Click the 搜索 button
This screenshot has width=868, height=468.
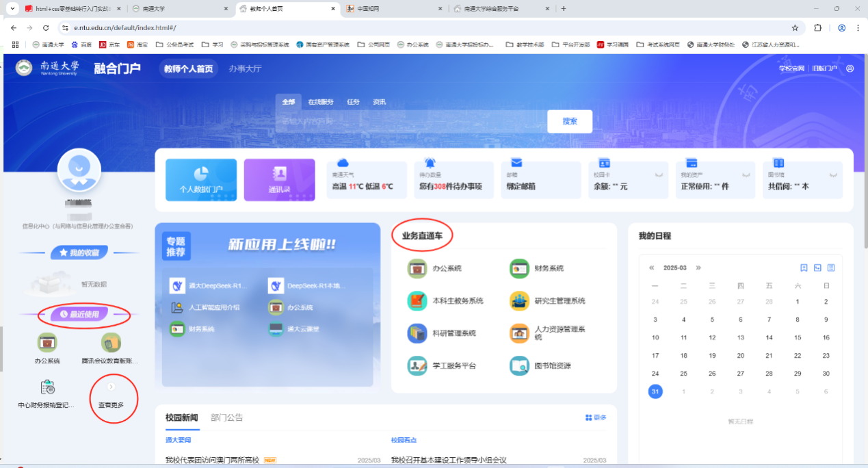(569, 121)
